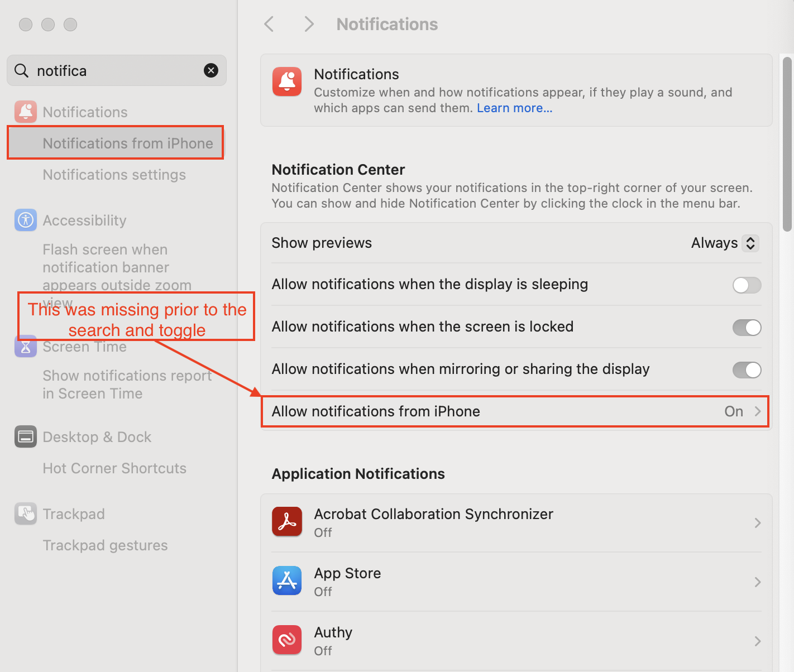Open the Show previews dropdown
The width and height of the screenshot is (794, 672).
pyautogui.click(x=724, y=243)
